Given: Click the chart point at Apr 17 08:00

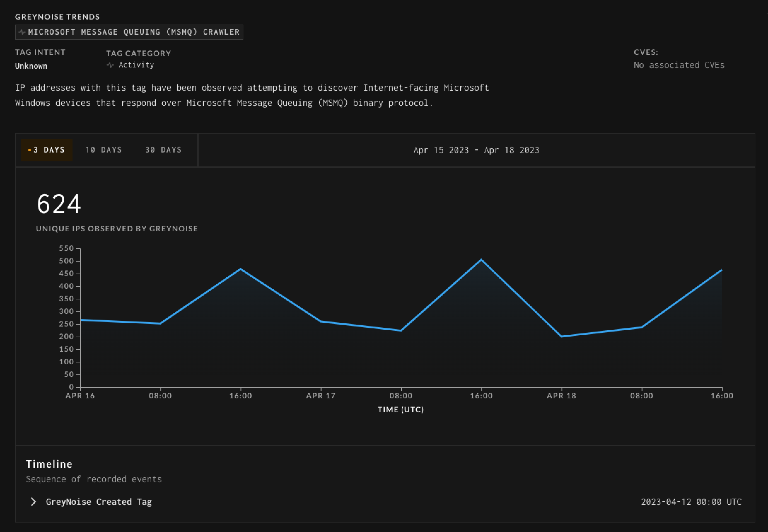Looking at the screenshot, I should (401, 331).
